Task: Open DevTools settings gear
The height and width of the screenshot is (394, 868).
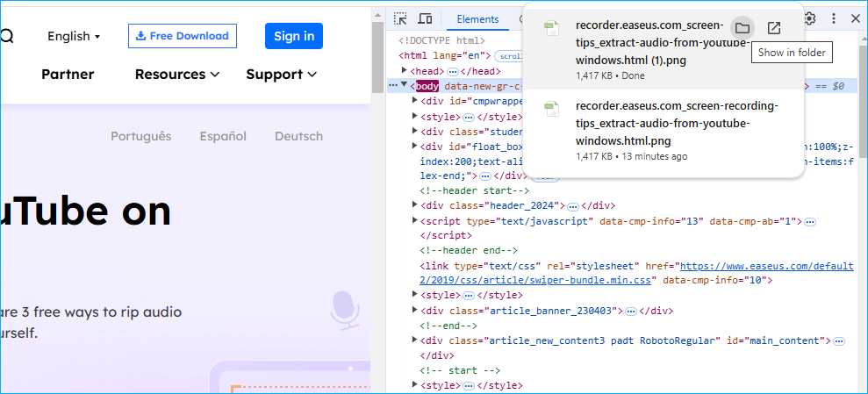Action: click(x=810, y=18)
